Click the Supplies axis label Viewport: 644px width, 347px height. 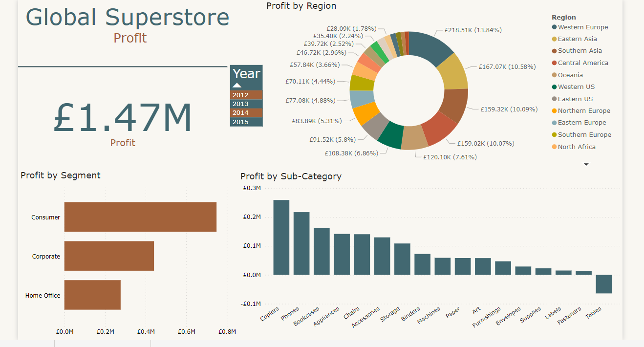click(531, 314)
